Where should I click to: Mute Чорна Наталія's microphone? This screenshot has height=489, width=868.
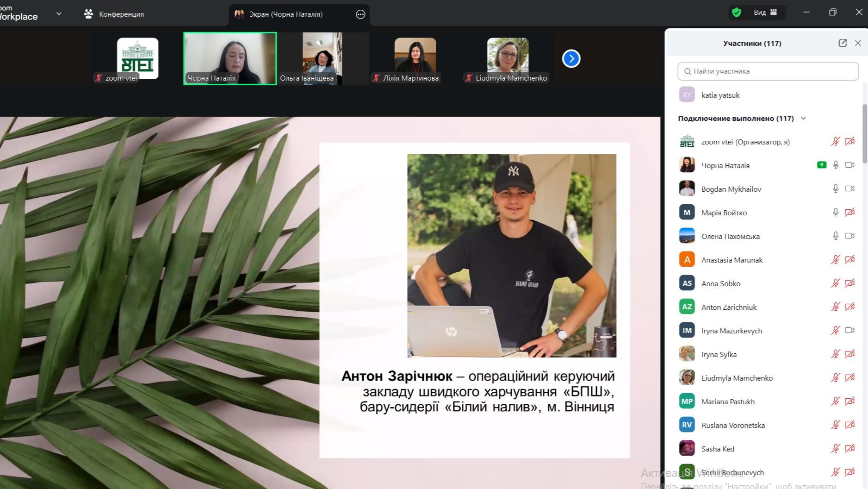835,165
